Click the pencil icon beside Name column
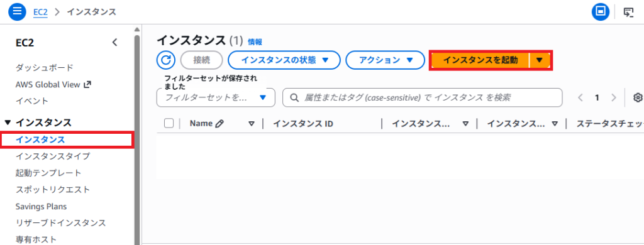 219,124
